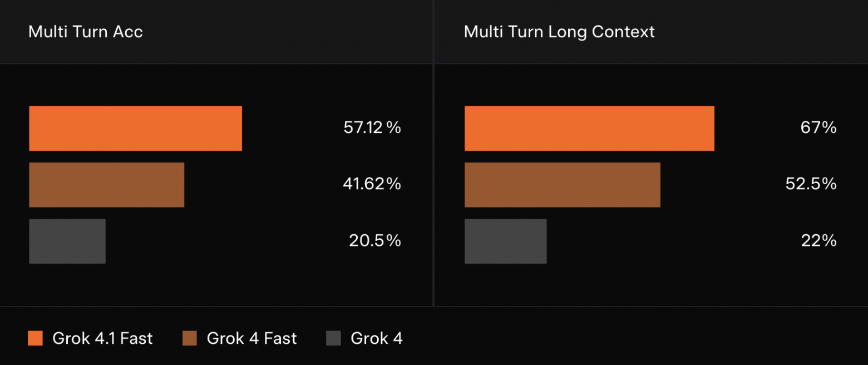Select the Grok 4.1 Fast legend label
The height and width of the screenshot is (365, 868).
coord(102,338)
